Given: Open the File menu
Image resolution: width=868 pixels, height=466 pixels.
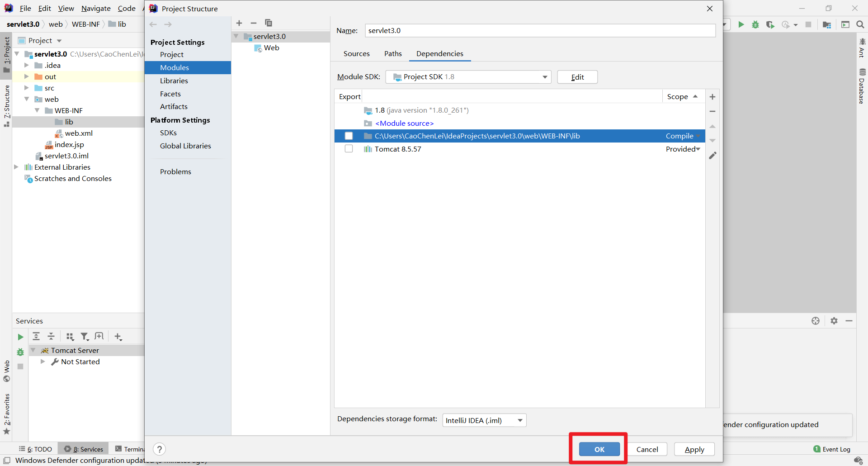Looking at the screenshot, I should coord(25,8).
